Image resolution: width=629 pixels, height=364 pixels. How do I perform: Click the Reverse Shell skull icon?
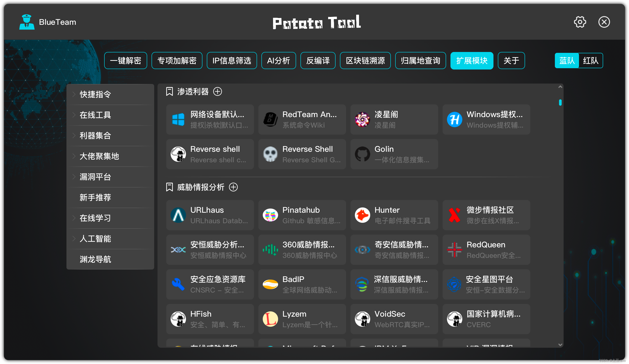(x=270, y=154)
